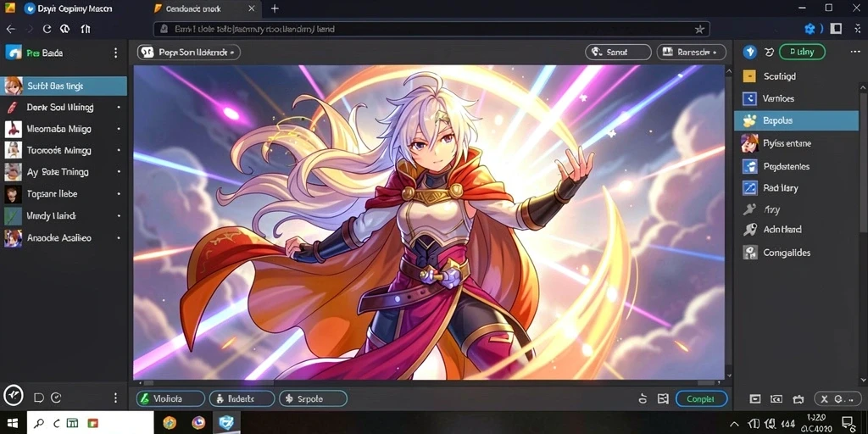Expand the Meomaba Mriigo item dot
Screen dimensions: 868x434
tap(119, 129)
